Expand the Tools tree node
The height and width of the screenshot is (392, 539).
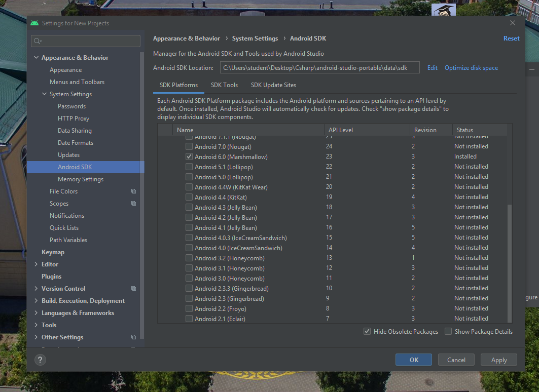36,325
